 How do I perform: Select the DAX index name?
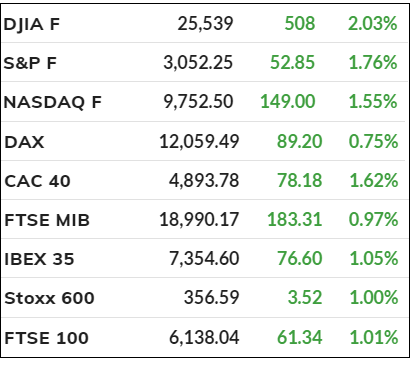point(24,142)
